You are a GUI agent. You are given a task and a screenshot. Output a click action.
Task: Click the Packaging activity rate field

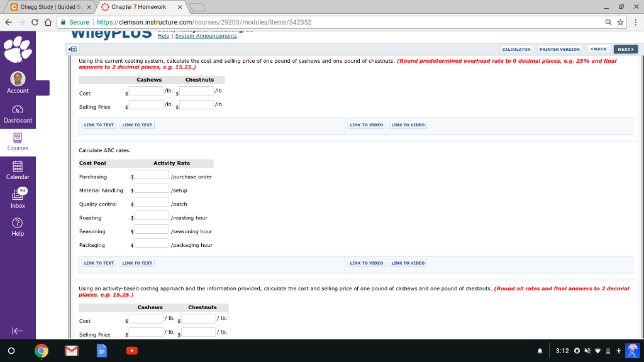(x=152, y=243)
